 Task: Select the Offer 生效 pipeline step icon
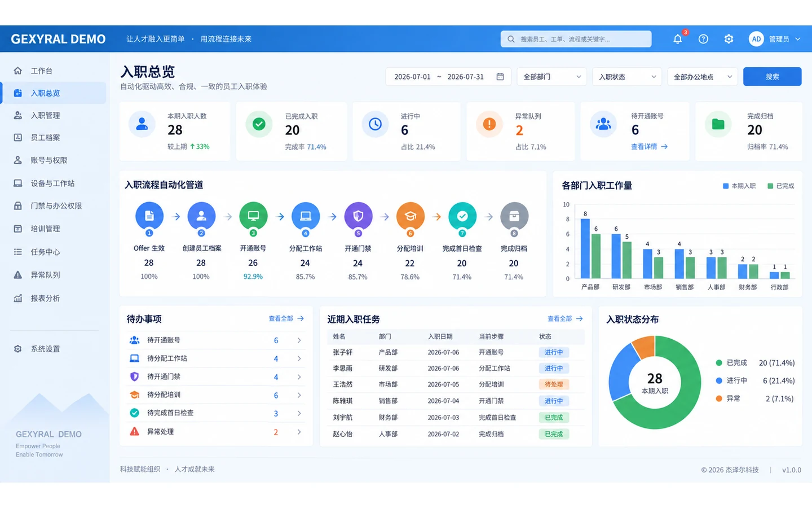149,216
